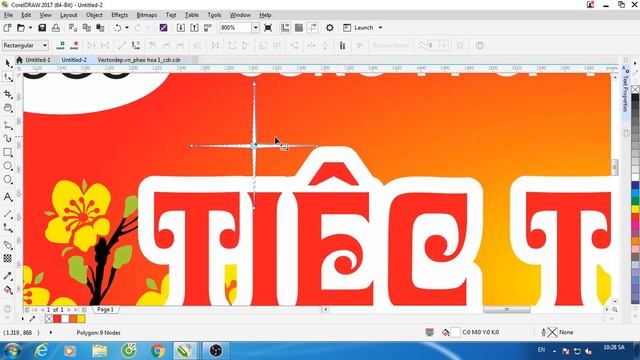Select the Polygon tool in the toolbox
The image size is (640, 360).
tap(8, 180)
